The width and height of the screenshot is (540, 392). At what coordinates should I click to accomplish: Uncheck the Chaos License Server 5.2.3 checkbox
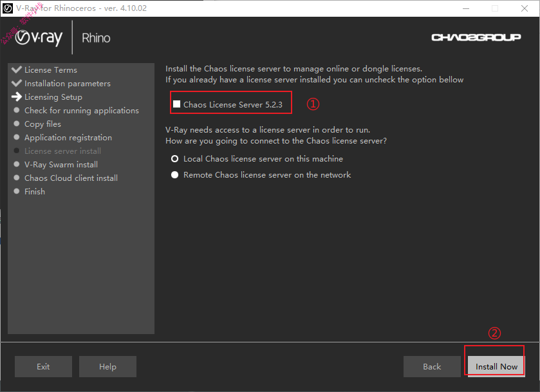point(176,104)
